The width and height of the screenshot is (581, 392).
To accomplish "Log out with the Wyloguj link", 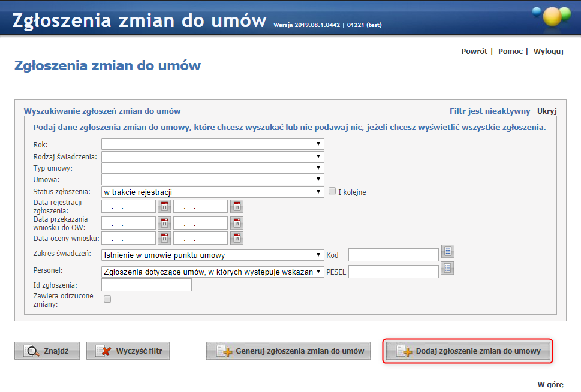I will [548, 52].
